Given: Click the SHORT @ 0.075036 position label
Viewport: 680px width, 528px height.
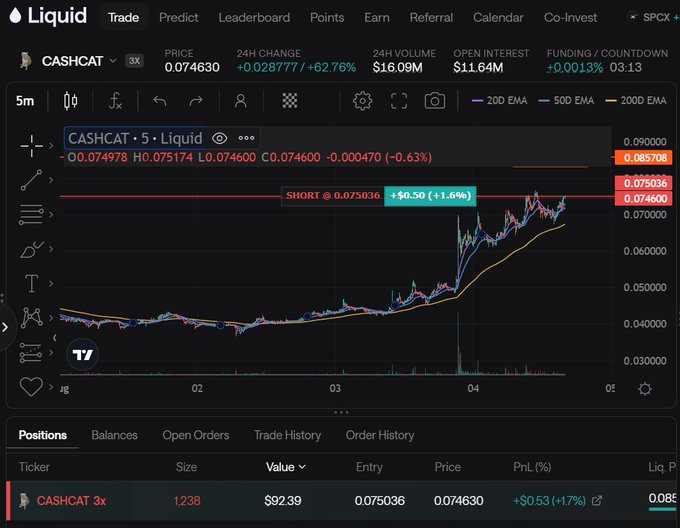Looking at the screenshot, I should point(333,196).
